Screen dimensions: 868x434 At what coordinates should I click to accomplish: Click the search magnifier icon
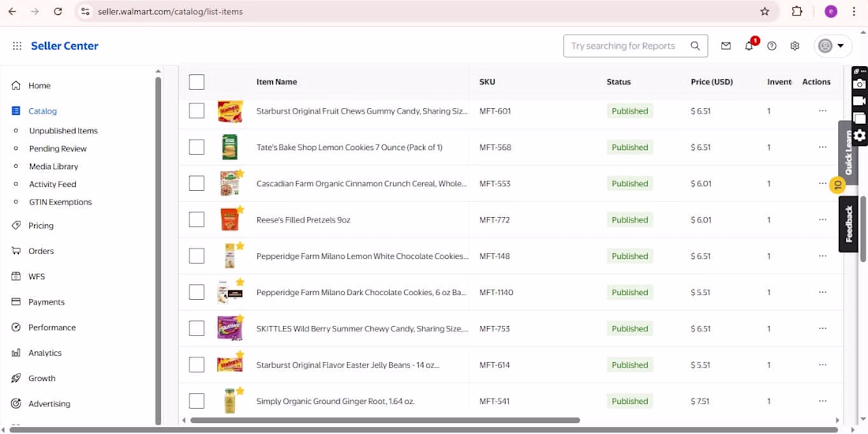[x=695, y=46]
